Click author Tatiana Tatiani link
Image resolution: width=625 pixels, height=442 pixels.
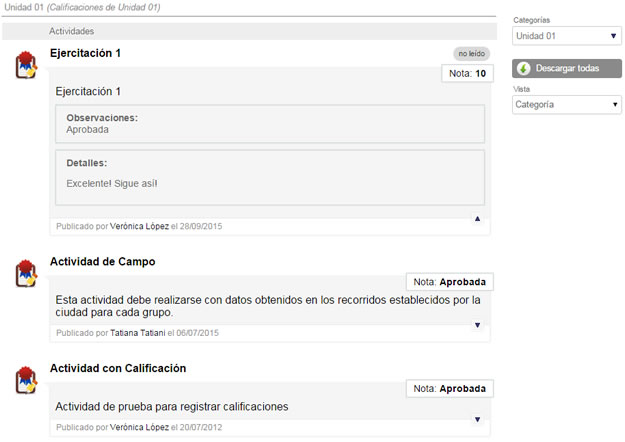(x=138, y=333)
